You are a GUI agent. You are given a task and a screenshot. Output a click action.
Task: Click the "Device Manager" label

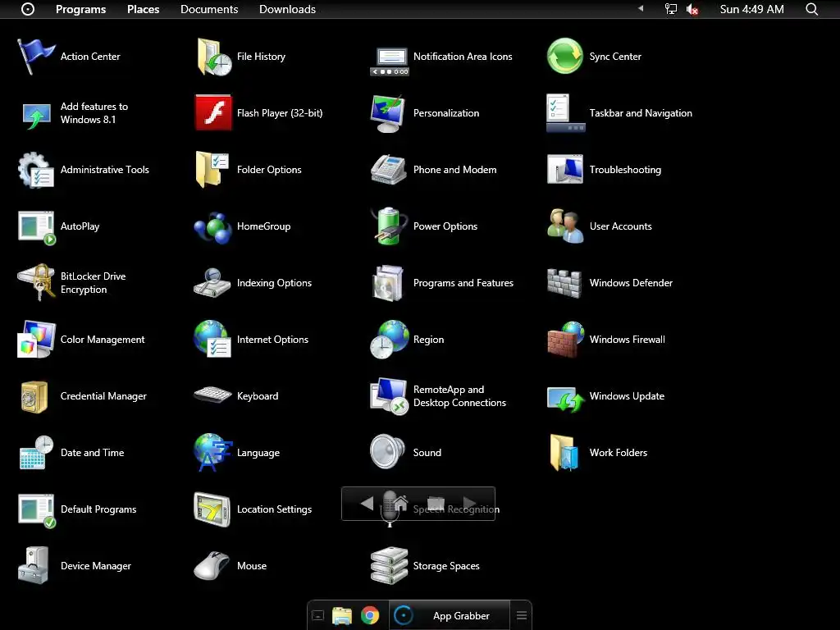click(96, 566)
